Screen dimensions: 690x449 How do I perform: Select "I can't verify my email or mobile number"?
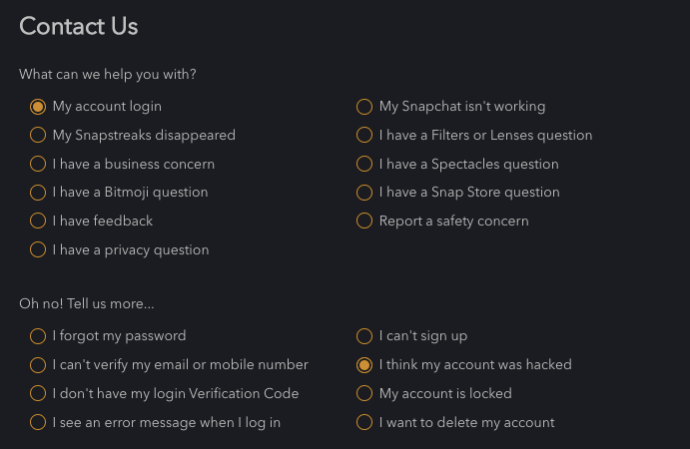[38, 365]
